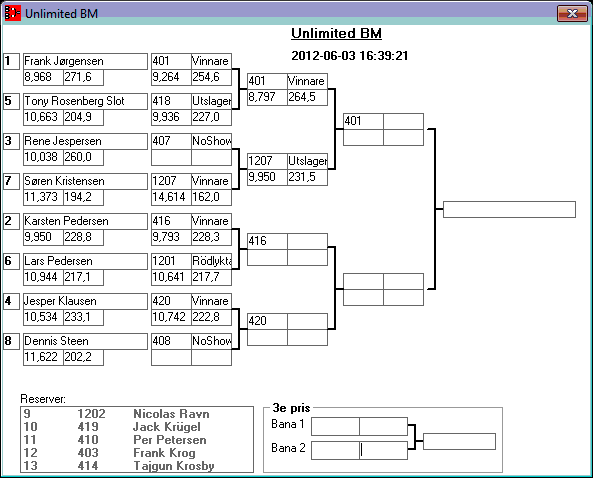The width and height of the screenshot is (593, 478).
Task: Select the empty final winner field
Action: 509,210
